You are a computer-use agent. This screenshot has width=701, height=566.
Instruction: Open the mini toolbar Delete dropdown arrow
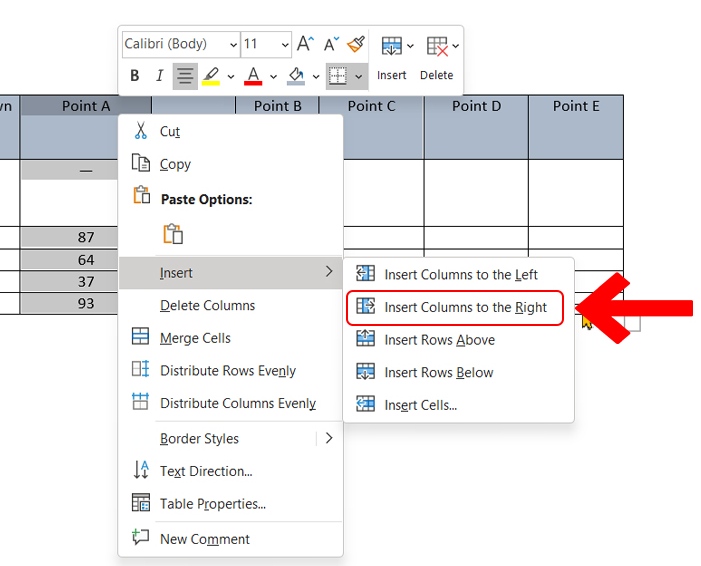(x=456, y=46)
